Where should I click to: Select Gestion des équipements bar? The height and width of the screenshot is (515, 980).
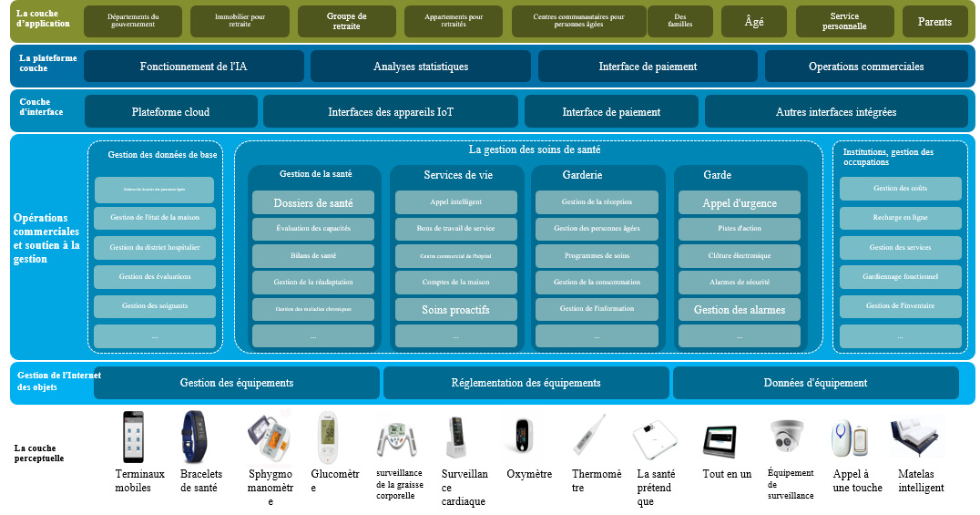click(x=237, y=383)
